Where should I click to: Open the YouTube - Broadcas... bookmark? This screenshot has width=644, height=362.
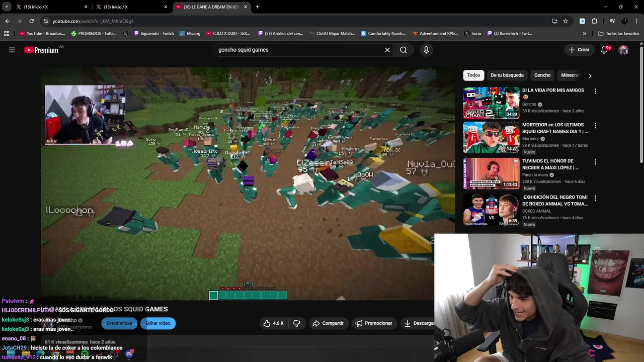coord(42,34)
